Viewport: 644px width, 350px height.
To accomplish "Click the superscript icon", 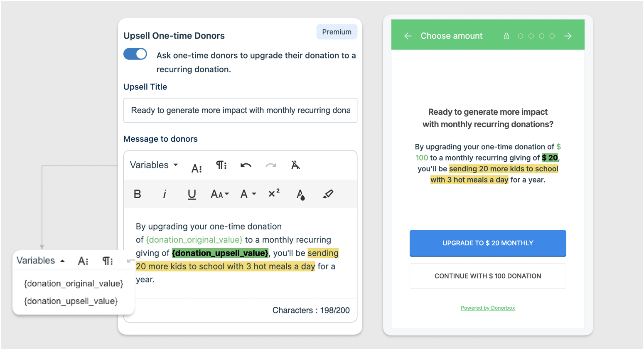I will click(x=274, y=194).
